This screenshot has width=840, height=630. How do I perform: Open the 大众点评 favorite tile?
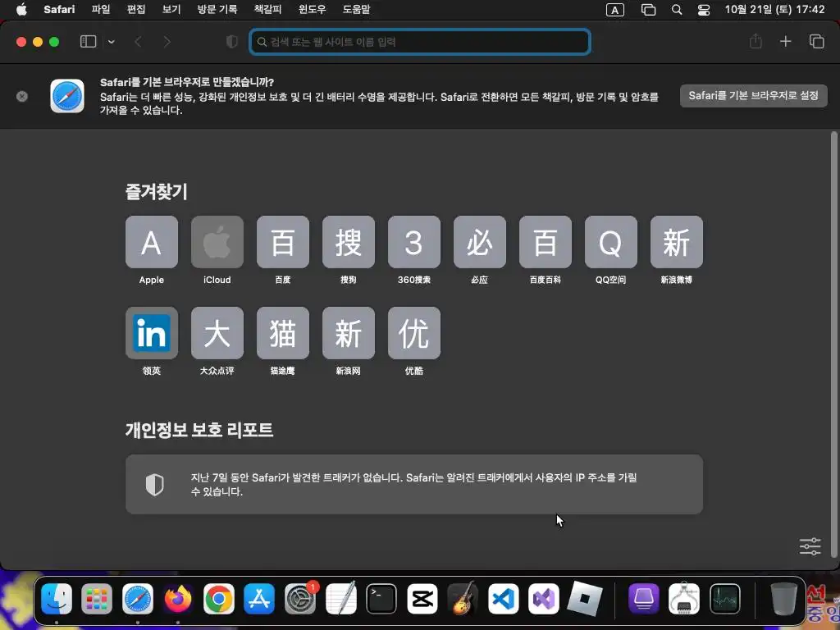tap(217, 333)
